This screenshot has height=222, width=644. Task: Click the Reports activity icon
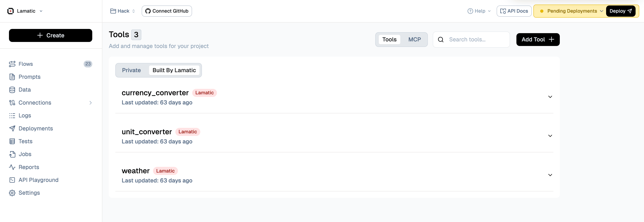pos(12,167)
